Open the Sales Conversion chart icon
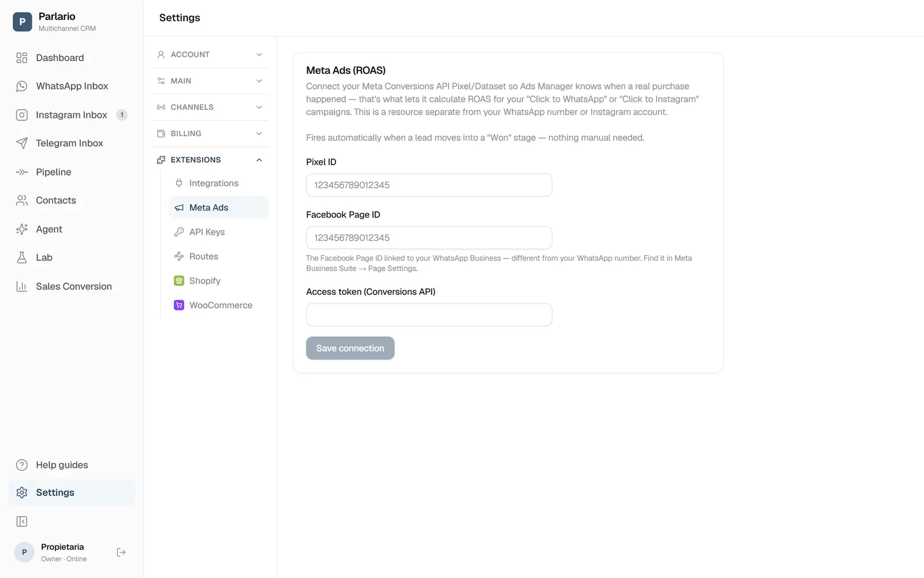The image size is (924, 578). click(22, 287)
